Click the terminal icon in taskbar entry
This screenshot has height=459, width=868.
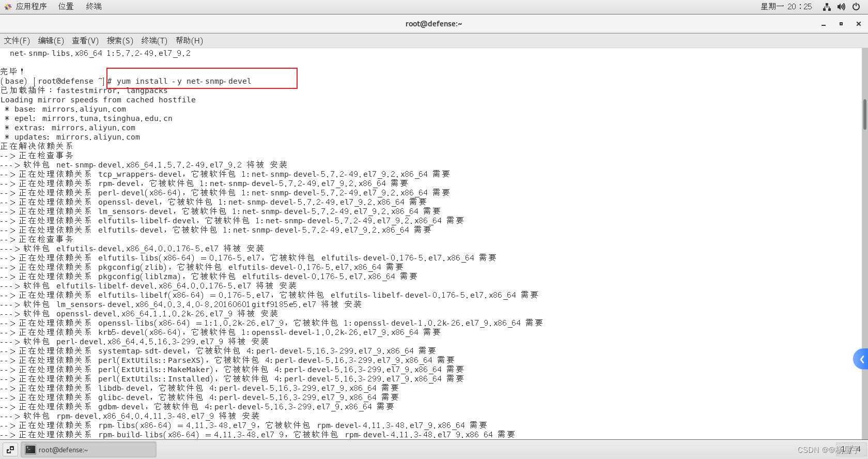click(30, 450)
